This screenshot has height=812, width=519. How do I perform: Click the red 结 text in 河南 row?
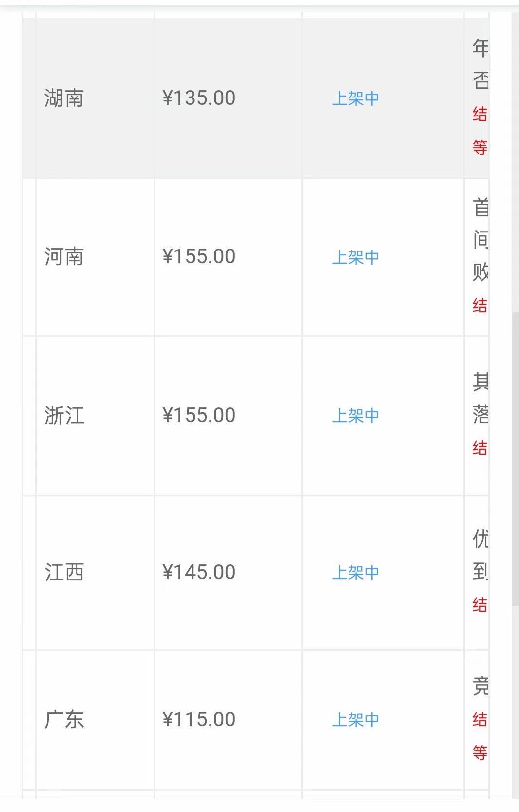[480, 306]
